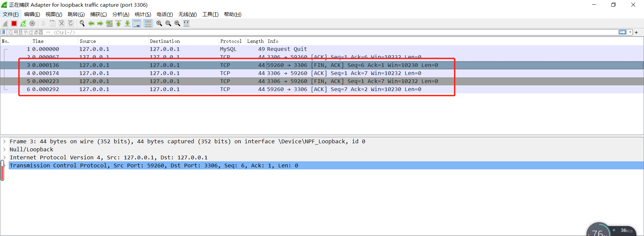This screenshot has width=644, height=236.
Task: Open the 跳转(G) menu
Action: click(x=76, y=14)
